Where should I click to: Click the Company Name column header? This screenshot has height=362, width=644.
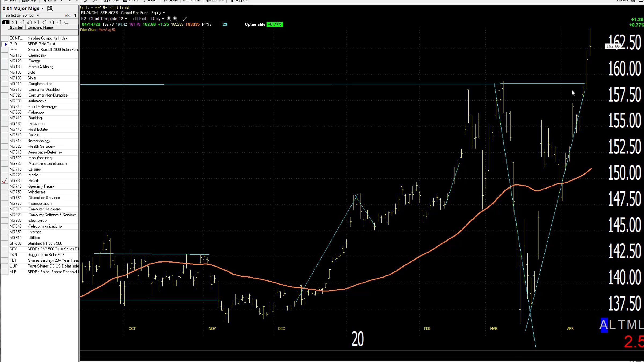40,28
